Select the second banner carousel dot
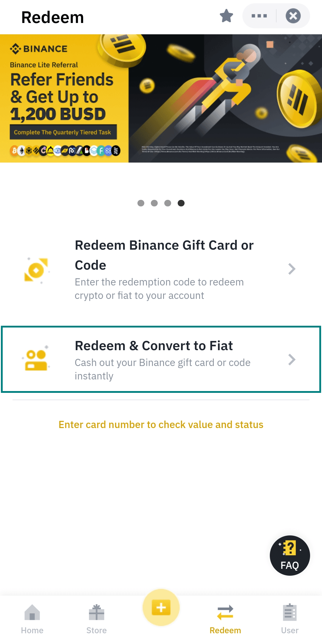This screenshot has width=322, height=644. pyautogui.click(x=154, y=203)
